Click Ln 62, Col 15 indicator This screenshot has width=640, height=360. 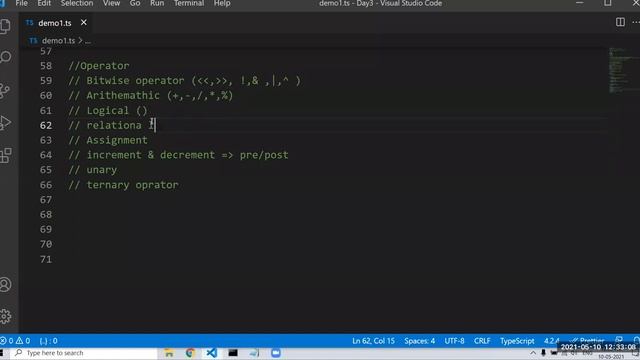(x=373, y=341)
